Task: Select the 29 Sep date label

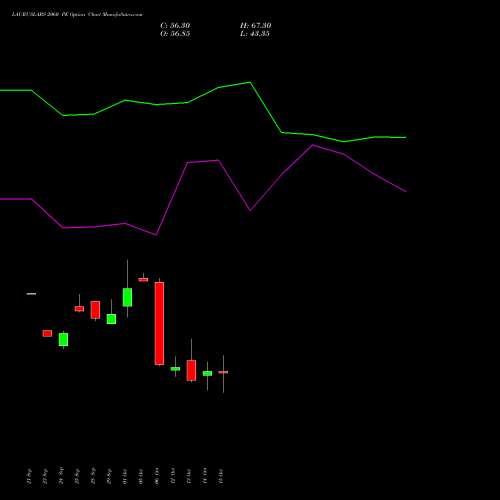Action: (109, 476)
